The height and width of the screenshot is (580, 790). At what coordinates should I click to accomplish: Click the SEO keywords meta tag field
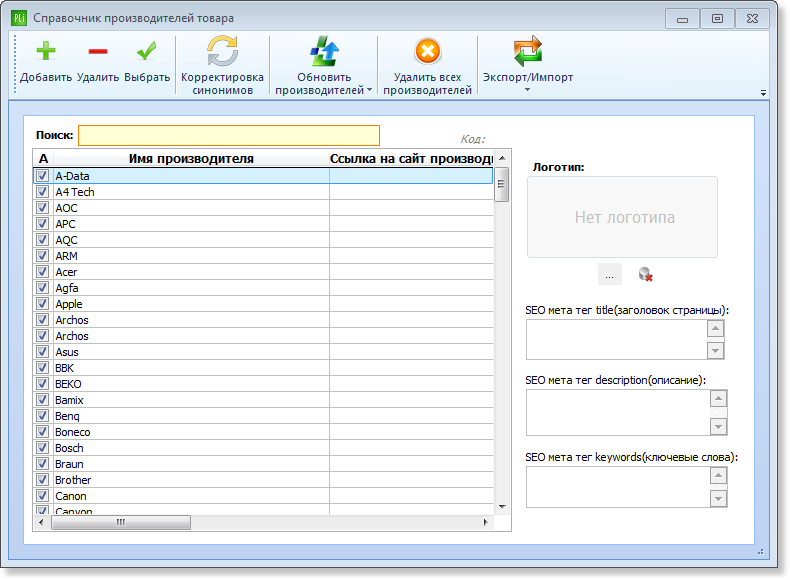pos(617,487)
